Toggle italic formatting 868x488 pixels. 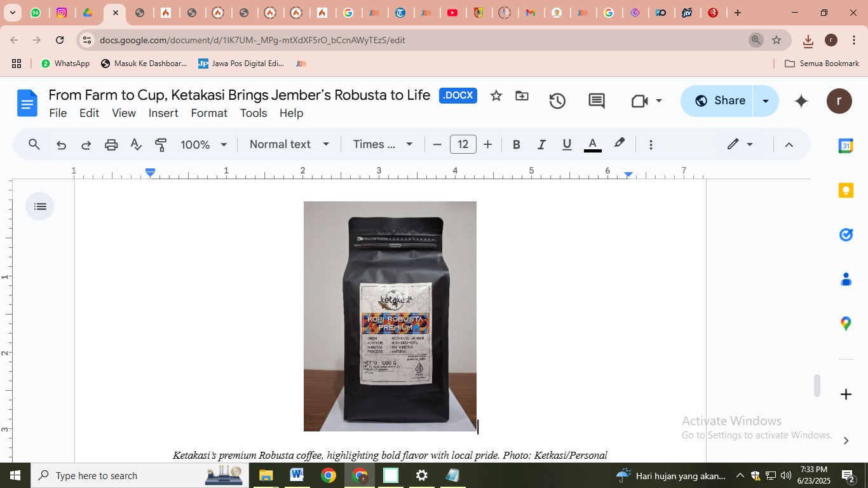tap(541, 145)
